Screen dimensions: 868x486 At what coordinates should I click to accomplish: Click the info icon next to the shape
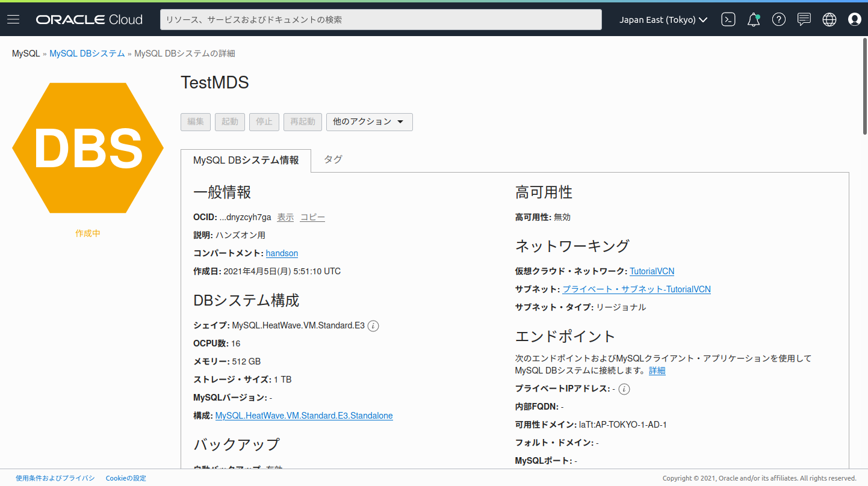373,326
